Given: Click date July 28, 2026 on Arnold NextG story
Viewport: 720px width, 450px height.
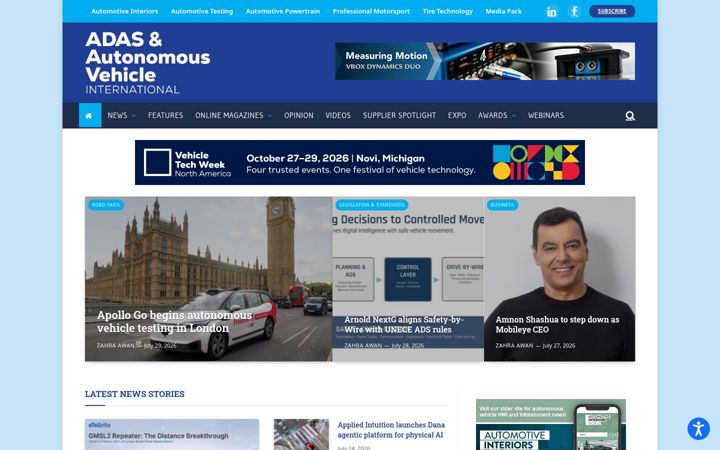Looking at the screenshot, I should [x=407, y=345].
